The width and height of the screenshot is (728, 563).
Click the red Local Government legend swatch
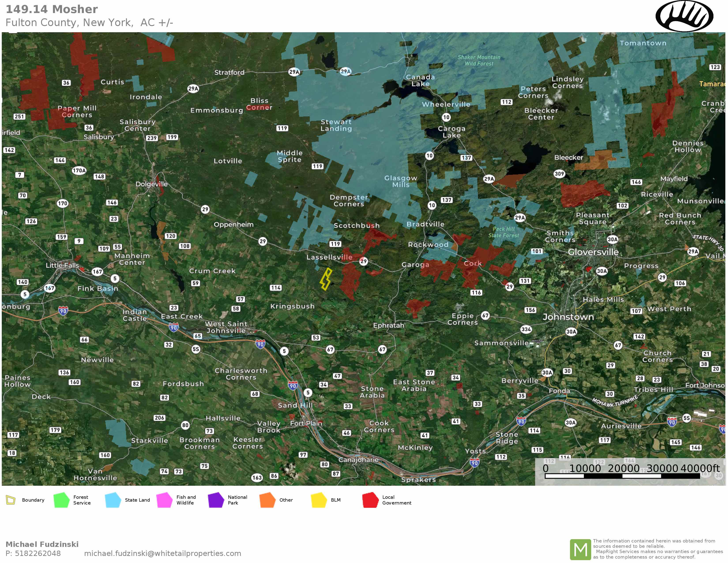coord(370,500)
